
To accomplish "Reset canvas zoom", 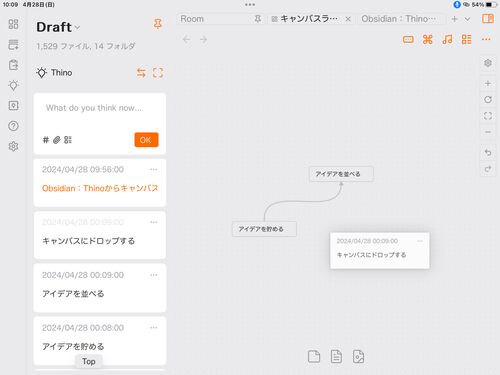I will [x=488, y=100].
